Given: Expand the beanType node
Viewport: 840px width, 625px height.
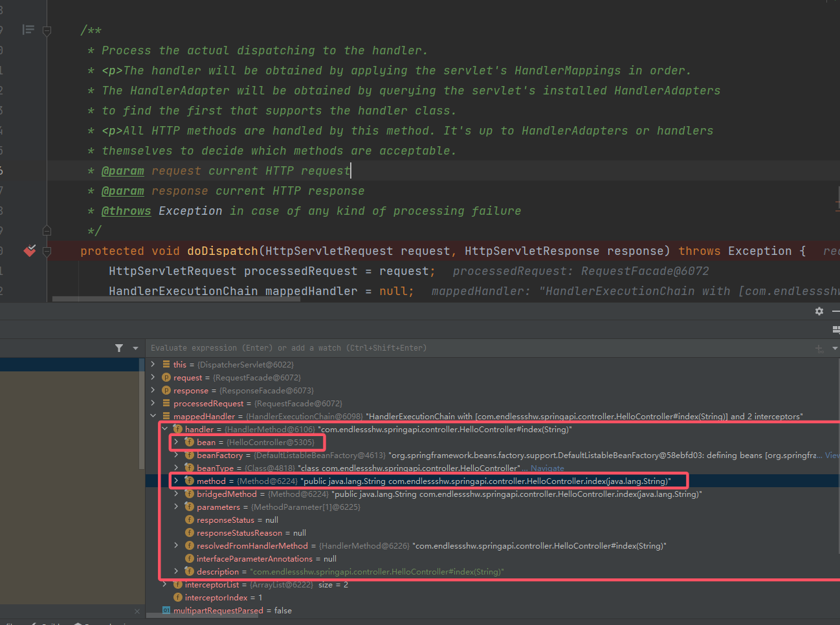Looking at the screenshot, I should (x=176, y=468).
